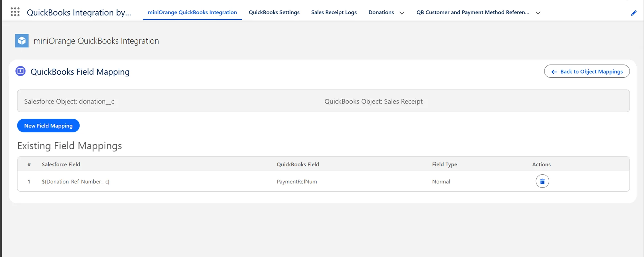Expand the Donations tab dropdown chevron

402,13
